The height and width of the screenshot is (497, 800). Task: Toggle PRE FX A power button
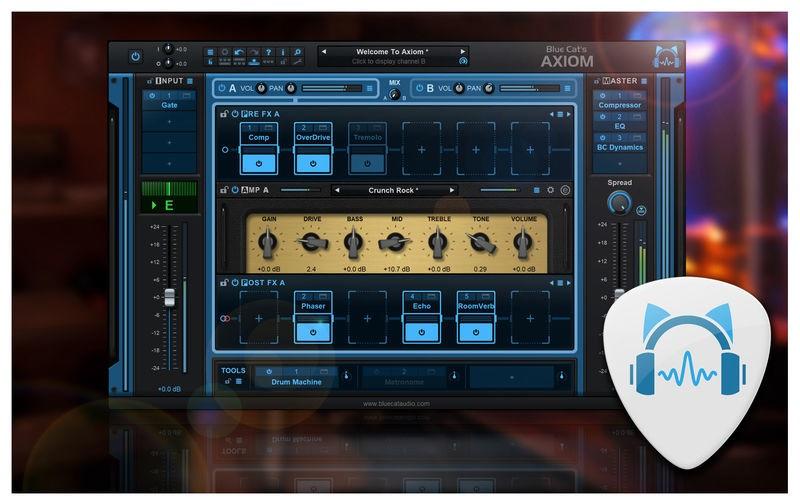pos(235,114)
